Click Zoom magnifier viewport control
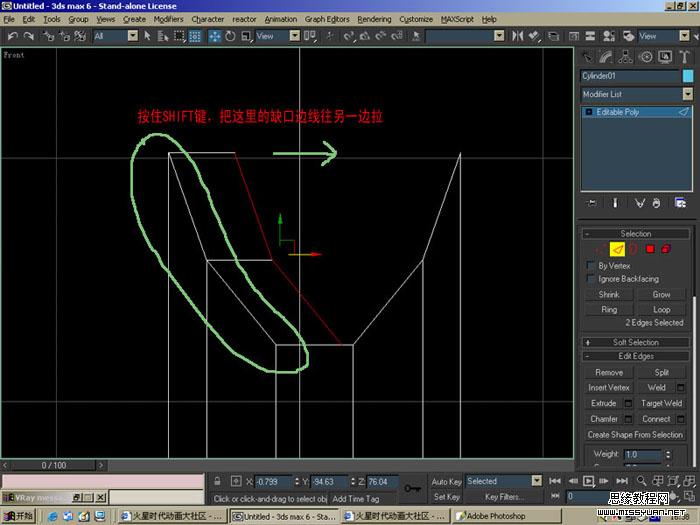The height and width of the screenshot is (525, 700). point(642,481)
